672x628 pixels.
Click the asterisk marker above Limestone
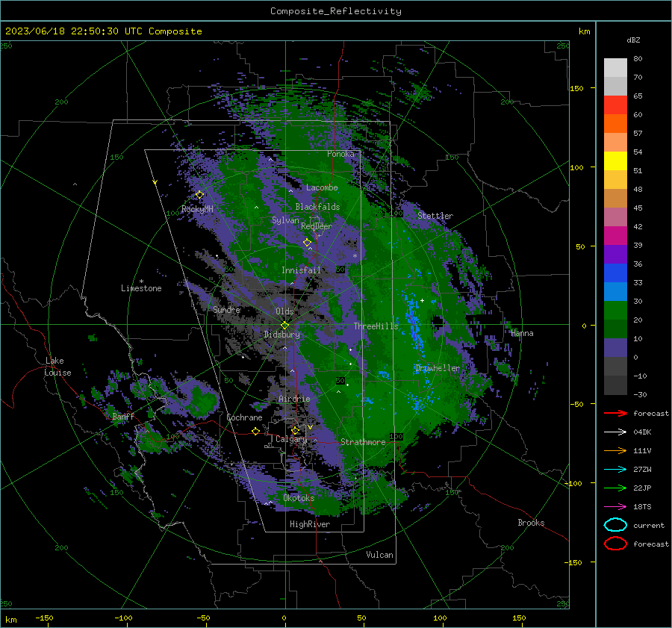pos(141,282)
